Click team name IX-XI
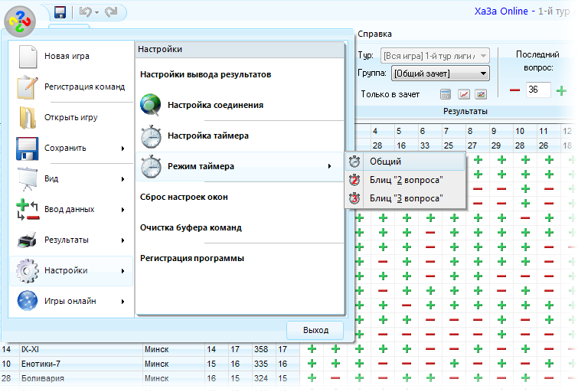Image resolution: width=578 pixels, height=392 pixels. (x=30, y=349)
